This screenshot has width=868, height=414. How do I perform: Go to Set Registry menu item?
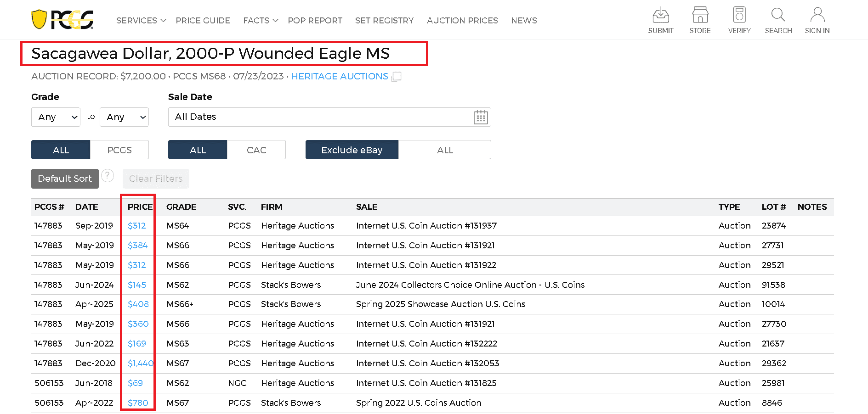pyautogui.click(x=384, y=20)
